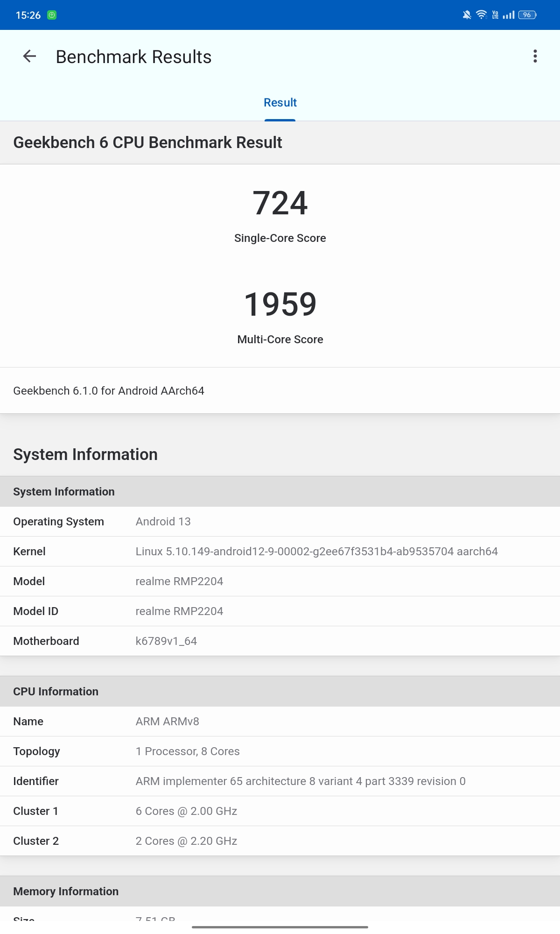Tap the Motherboard label
Viewport: 560px width, 934px height.
point(46,641)
